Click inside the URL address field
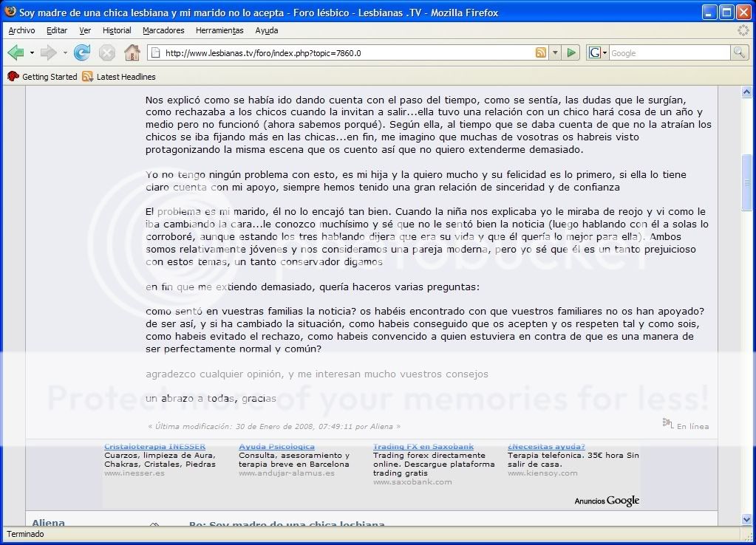 tap(340, 52)
